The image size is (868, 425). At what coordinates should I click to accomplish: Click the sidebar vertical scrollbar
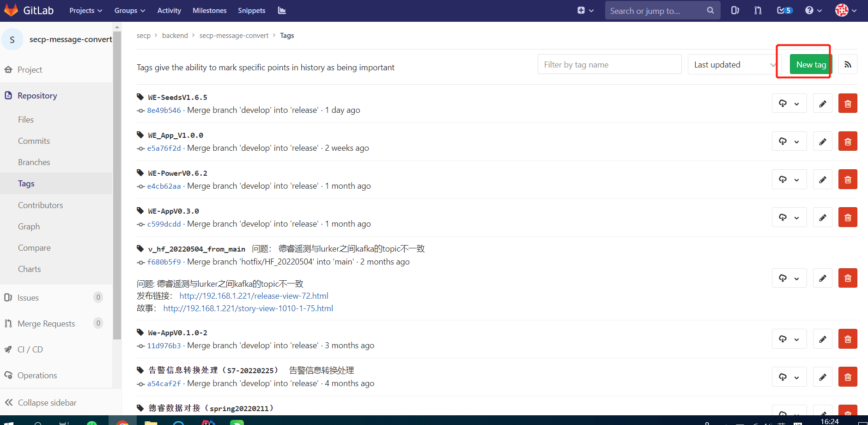117,185
